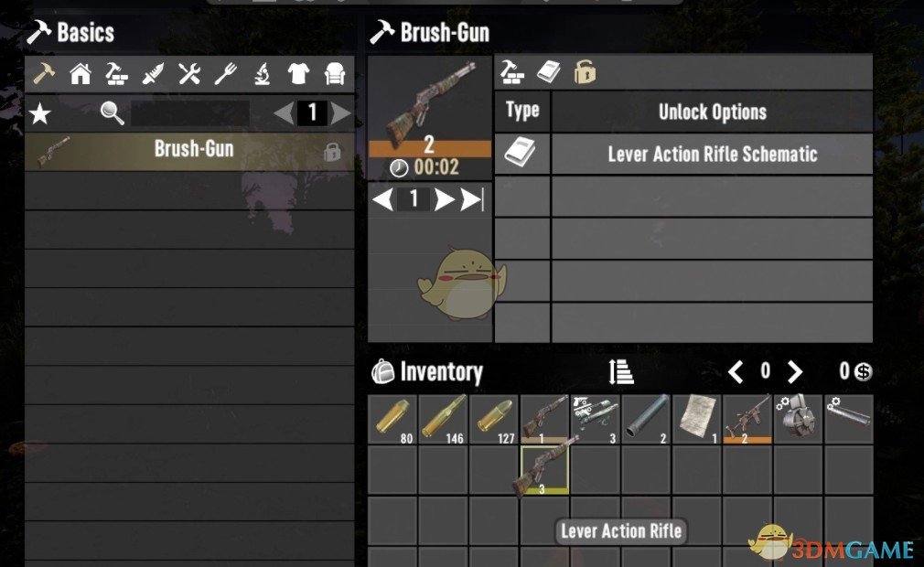924x567 pixels.
Task: Switch to the book description tab
Action: tap(549, 72)
